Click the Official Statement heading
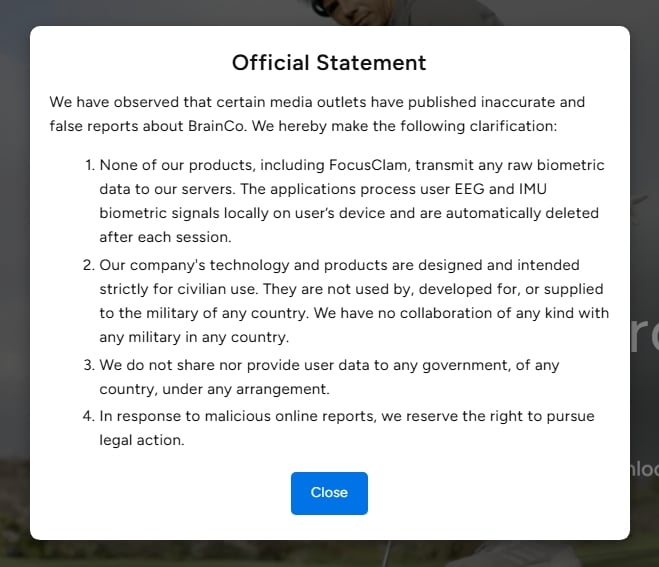Image resolution: width=659 pixels, height=567 pixels. coord(329,63)
